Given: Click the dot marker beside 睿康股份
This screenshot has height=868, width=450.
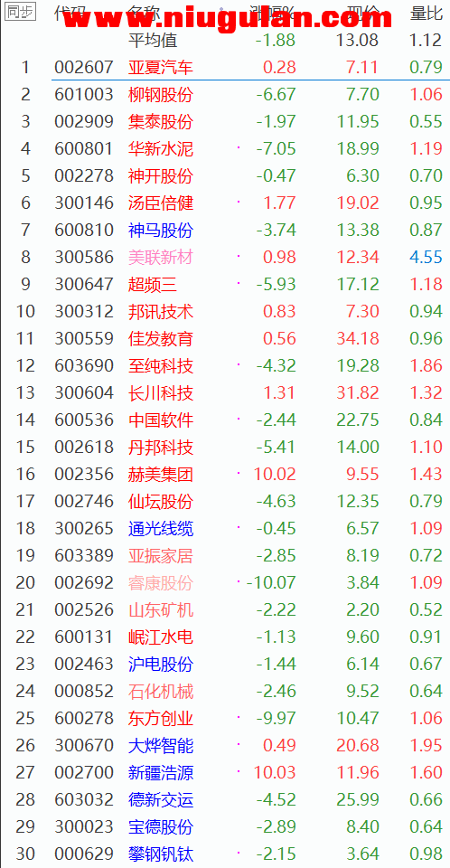Looking at the screenshot, I should (x=239, y=581).
